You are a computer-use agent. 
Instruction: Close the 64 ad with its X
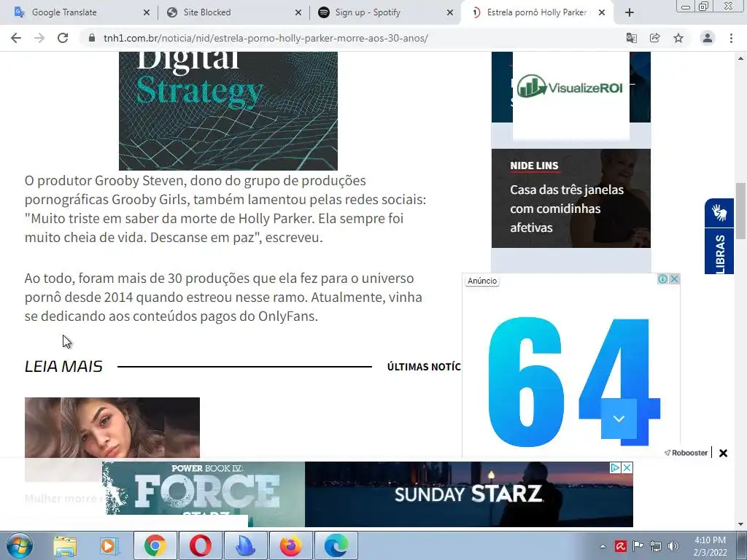pos(674,279)
